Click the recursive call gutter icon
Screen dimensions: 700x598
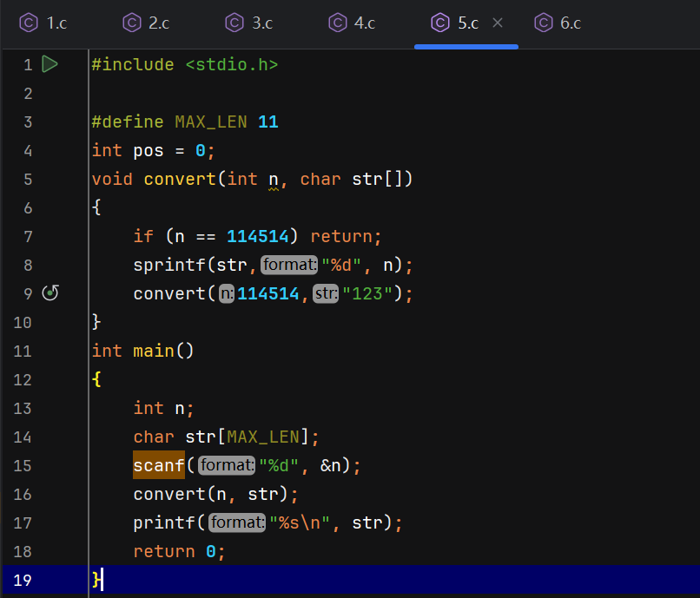pos(50,293)
